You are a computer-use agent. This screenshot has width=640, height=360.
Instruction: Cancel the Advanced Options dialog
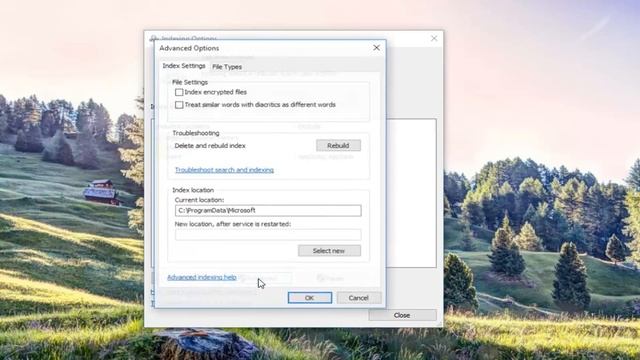coord(359,298)
